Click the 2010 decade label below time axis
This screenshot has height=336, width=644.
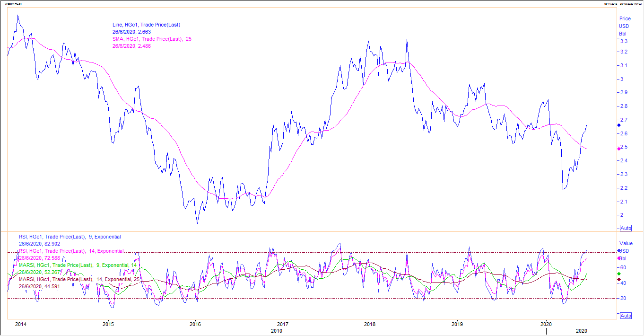pos(277,331)
